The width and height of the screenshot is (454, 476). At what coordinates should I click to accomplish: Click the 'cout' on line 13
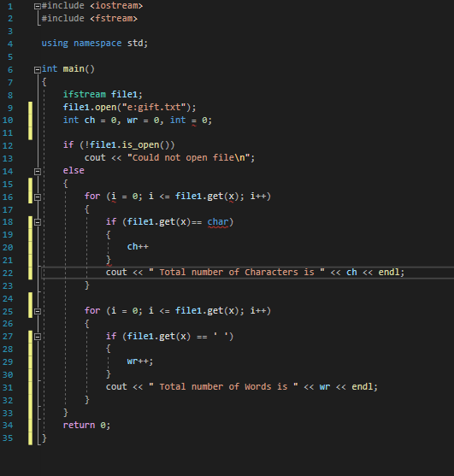95,157
